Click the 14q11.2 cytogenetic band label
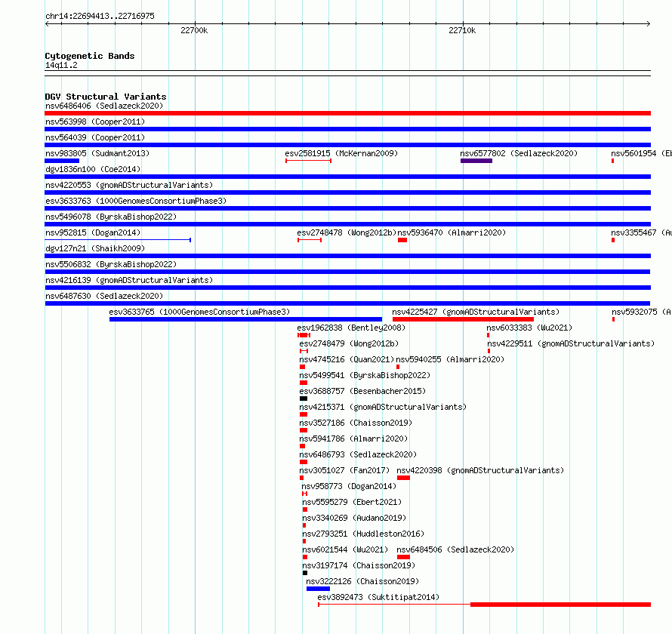Screen dimensions: 672x634 (x=61, y=65)
